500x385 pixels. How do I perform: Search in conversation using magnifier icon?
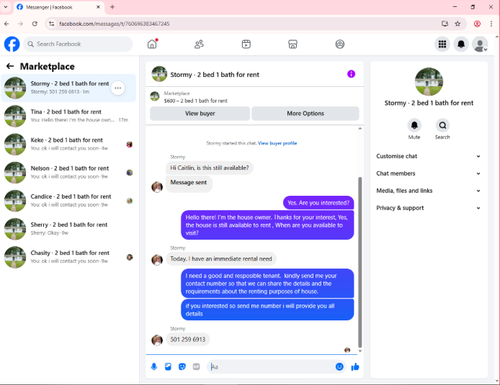(x=442, y=125)
